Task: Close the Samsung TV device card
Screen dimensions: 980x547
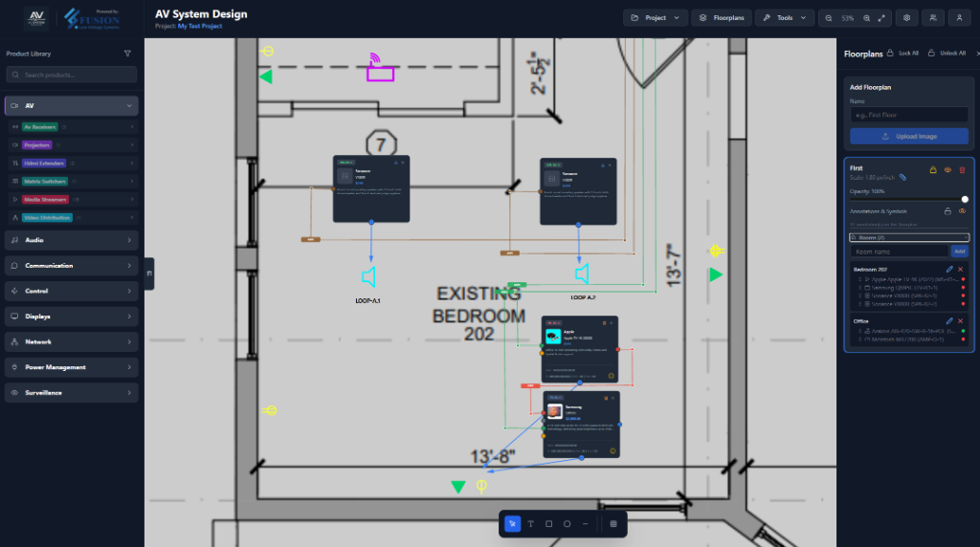Action: tap(612, 398)
